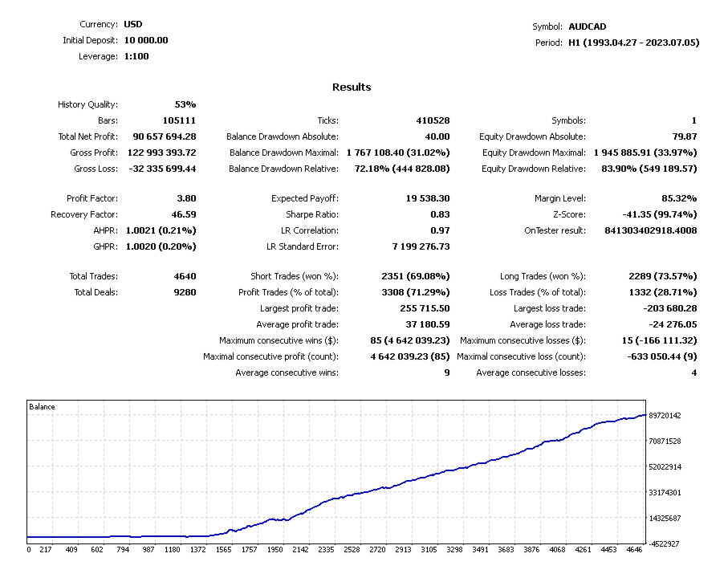Click the x-axis trade number 2335

tap(326, 550)
